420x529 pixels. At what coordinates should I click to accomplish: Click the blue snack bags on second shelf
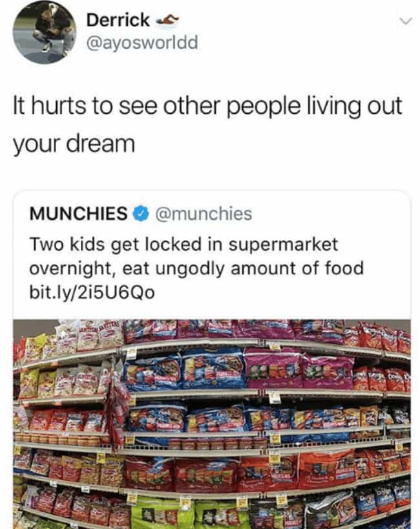(x=185, y=370)
